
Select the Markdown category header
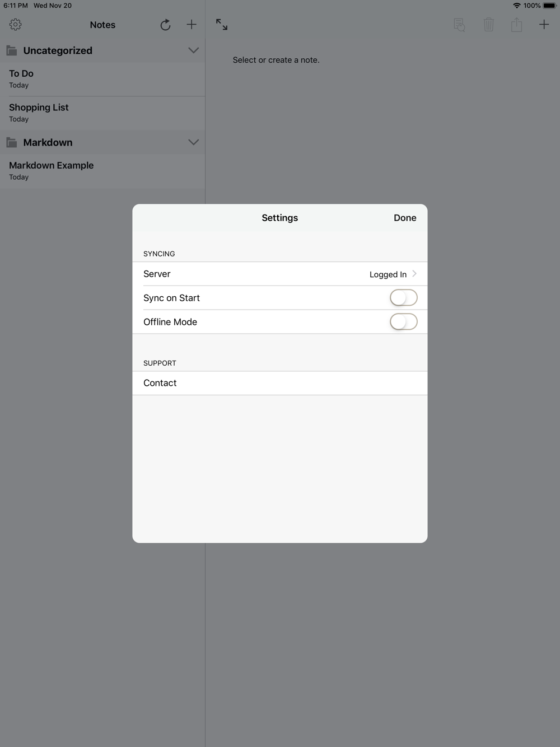click(102, 142)
